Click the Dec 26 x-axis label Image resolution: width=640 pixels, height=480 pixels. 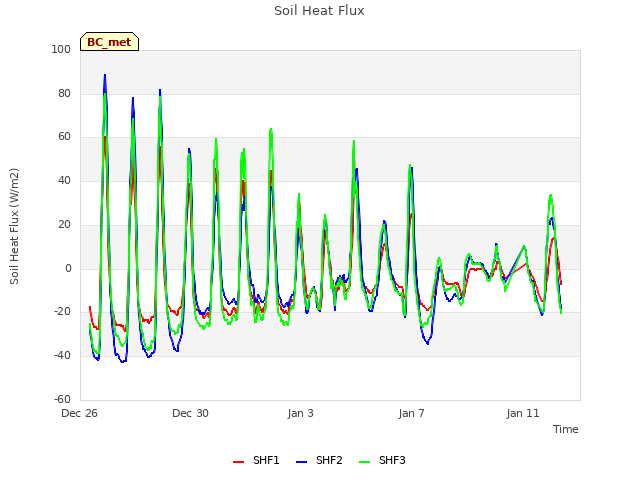[x=79, y=413]
